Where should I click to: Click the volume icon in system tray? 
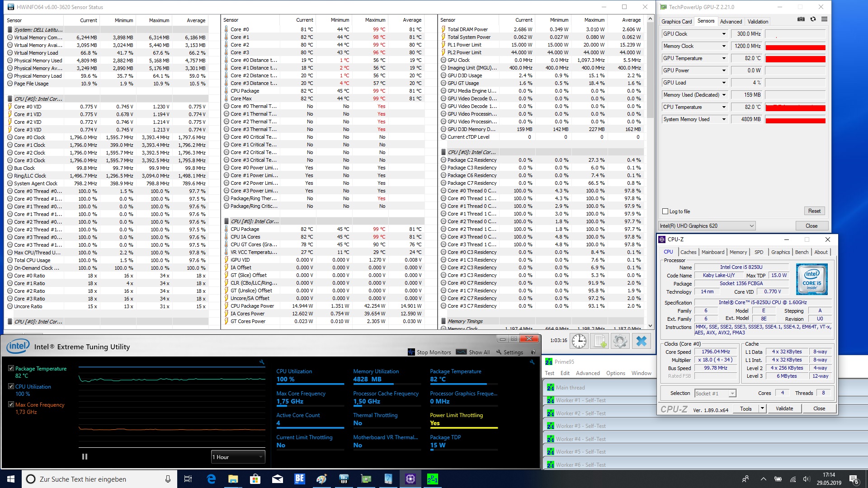(x=807, y=479)
